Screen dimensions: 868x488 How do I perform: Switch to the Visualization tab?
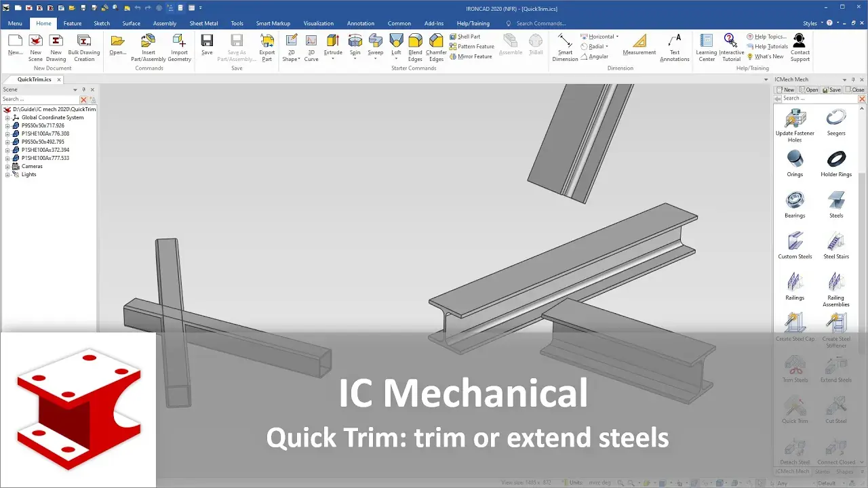319,23
